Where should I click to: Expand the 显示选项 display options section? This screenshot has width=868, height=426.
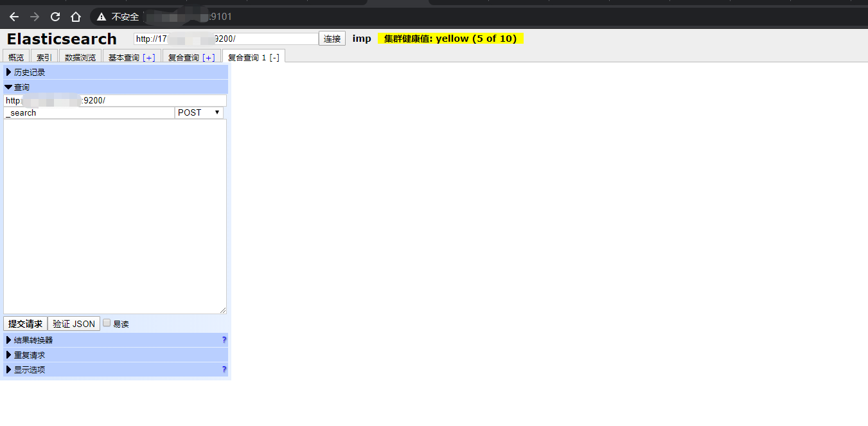point(116,369)
